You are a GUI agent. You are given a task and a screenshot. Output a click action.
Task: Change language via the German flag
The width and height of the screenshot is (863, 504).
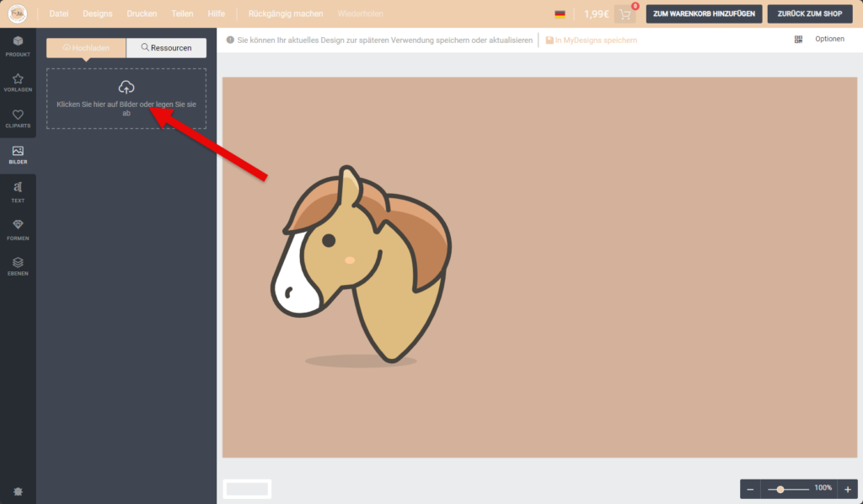(560, 14)
